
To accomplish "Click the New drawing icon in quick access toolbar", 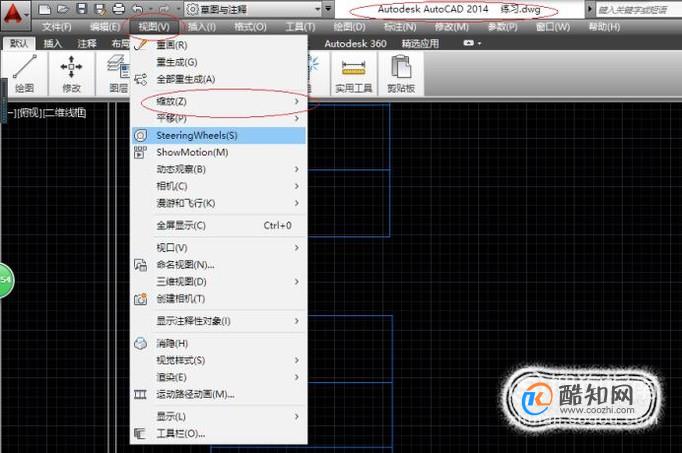I will (x=44, y=9).
